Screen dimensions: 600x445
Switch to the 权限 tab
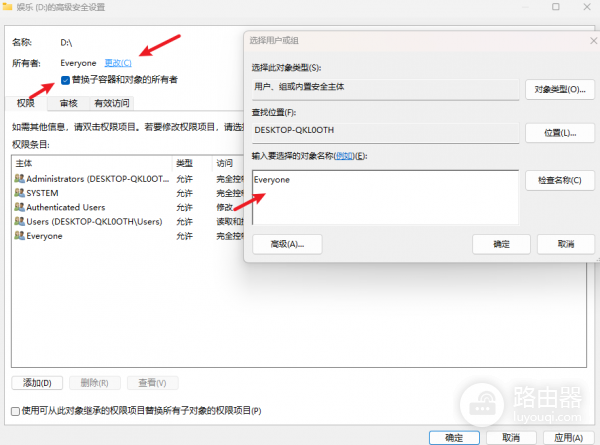coord(26,103)
